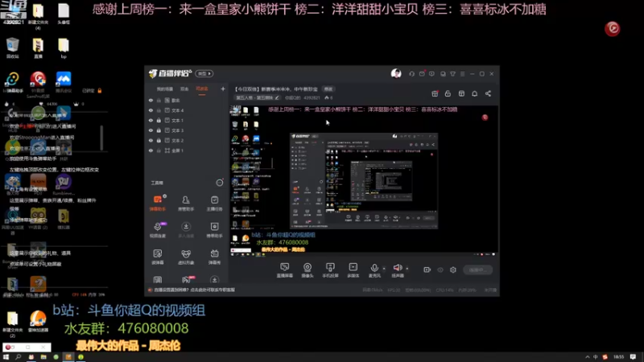
Task: Open the 视频连麦 microphone tool
Action: pyautogui.click(x=157, y=229)
